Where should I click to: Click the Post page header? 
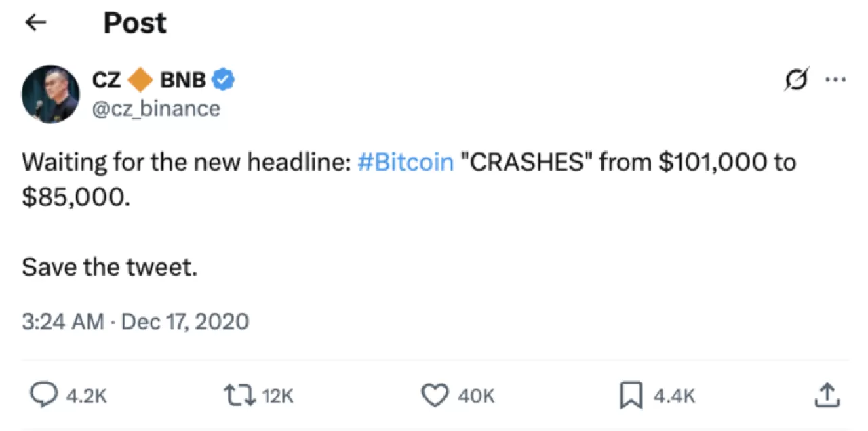coord(134,22)
